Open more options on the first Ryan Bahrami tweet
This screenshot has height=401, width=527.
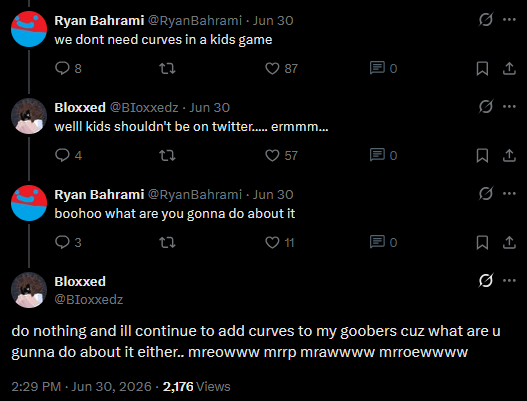509,19
